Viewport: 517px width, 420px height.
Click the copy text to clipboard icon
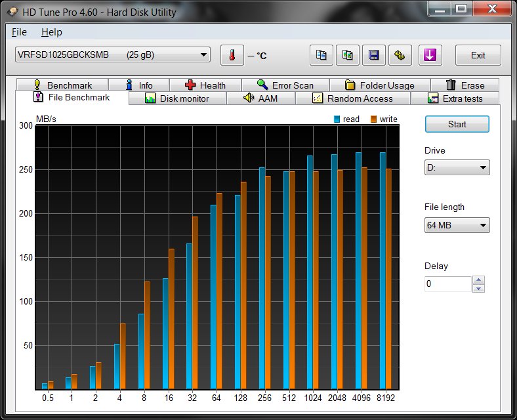[321, 55]
